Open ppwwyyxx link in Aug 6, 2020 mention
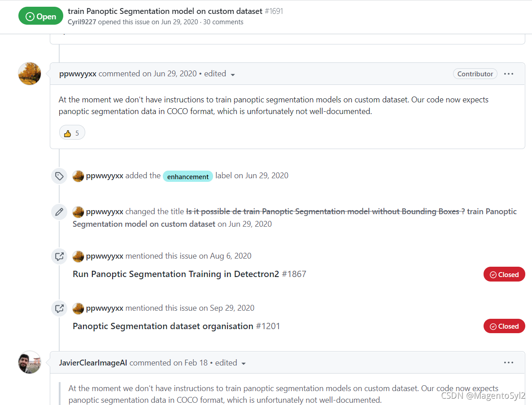Screen dimensions: 532x405 coord(105,256)
